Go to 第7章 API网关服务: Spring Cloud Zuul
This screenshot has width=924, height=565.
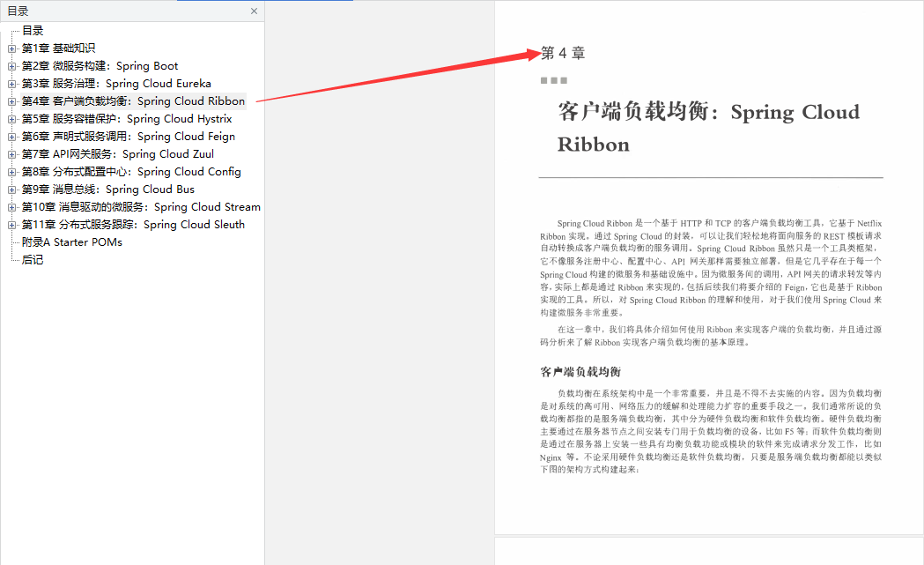pyautogui.click(x=118, y=154)
